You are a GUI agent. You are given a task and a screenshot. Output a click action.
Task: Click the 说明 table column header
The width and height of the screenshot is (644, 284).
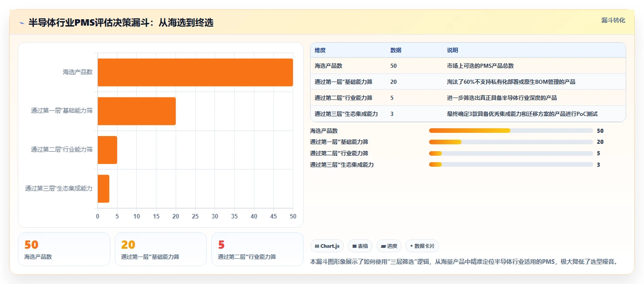(452, 50)
